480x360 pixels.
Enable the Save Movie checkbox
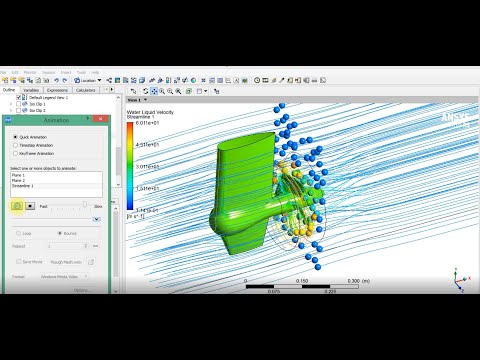[x=19, y=262]
